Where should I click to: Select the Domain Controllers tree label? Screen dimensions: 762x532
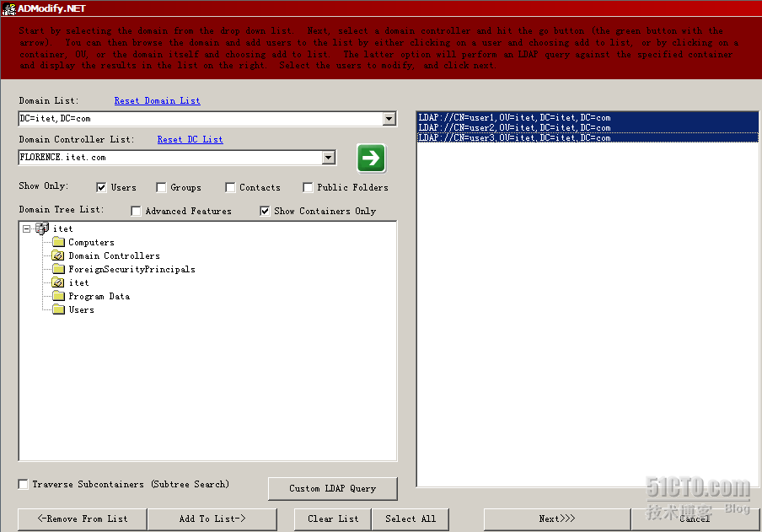coord(114,255)
